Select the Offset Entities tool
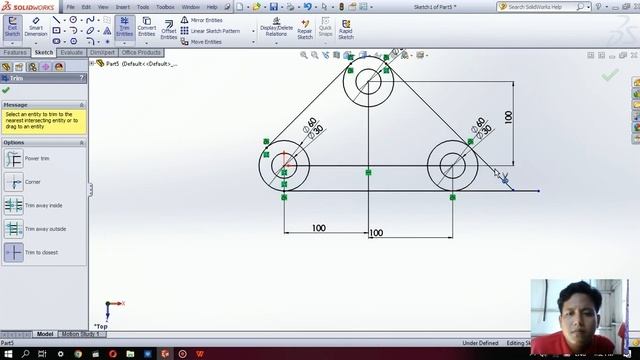The height and width of the screenshot is (360, 640). [x=169, y=30]
